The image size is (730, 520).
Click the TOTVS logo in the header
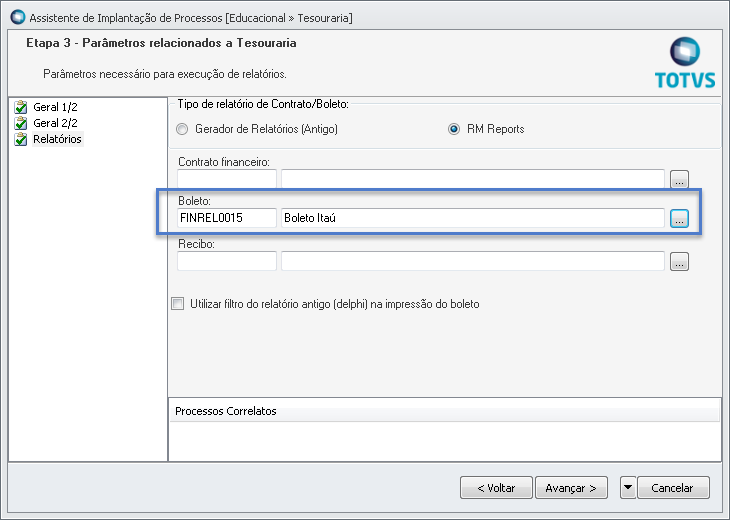tap(685, 63)
